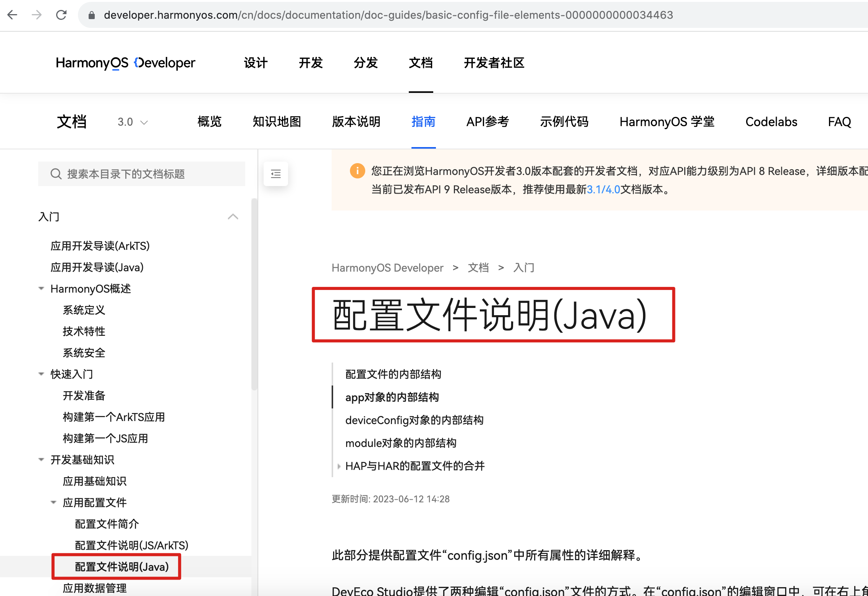
Task: Expand the HAP与HAR的配置文件的合并 arrow
Action: tap(339, 466)
